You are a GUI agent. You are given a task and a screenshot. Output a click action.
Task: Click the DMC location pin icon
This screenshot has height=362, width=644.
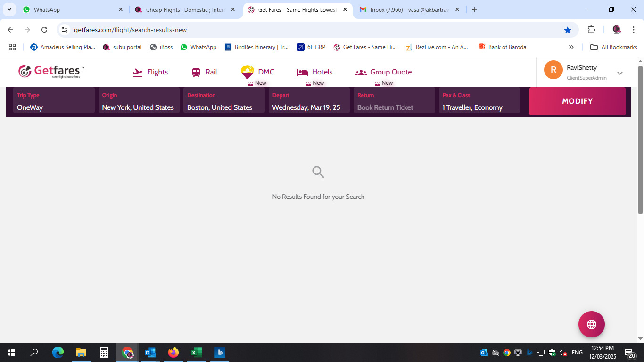[x=247, y=72]
